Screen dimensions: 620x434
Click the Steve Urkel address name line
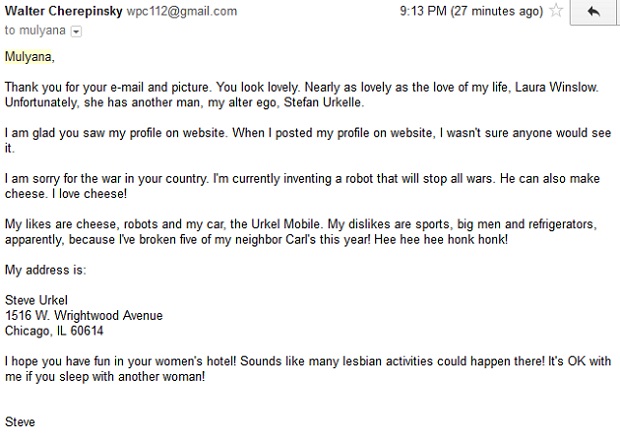(x=36, y=300)
